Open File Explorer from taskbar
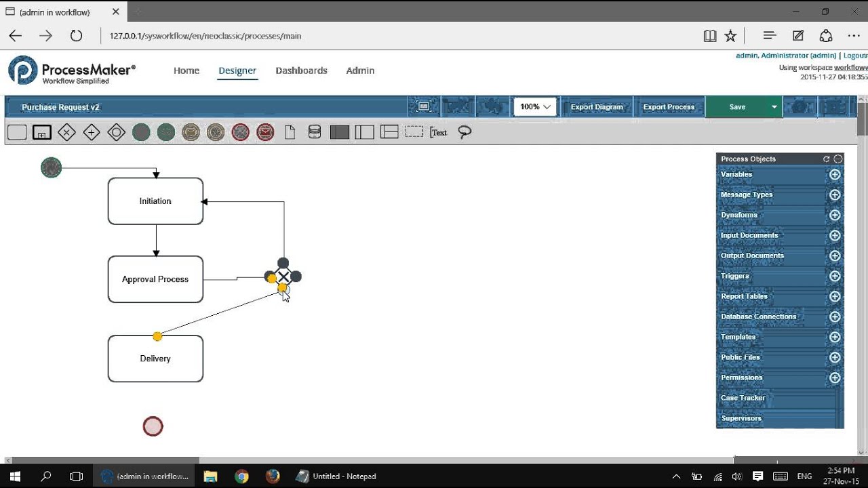Image resolution: width=868 pixels, height=488 pixels. tap(210, 476)
